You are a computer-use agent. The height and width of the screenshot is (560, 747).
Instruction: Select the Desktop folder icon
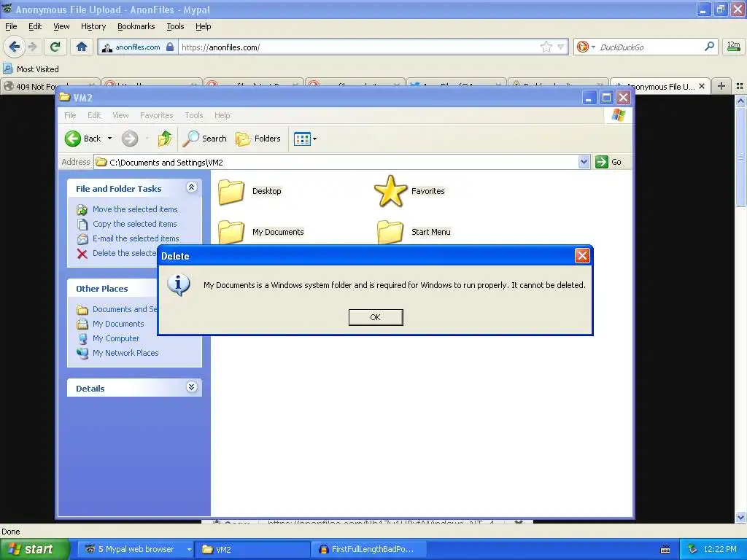point(231,192)
